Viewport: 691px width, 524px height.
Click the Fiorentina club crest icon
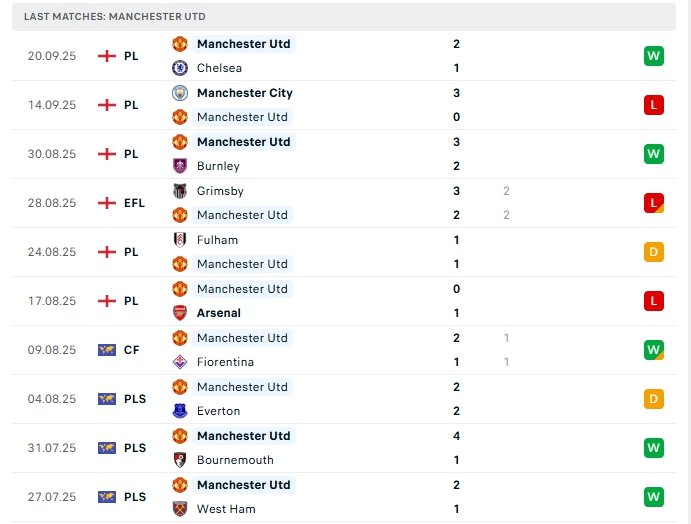[x=180, y=362]
